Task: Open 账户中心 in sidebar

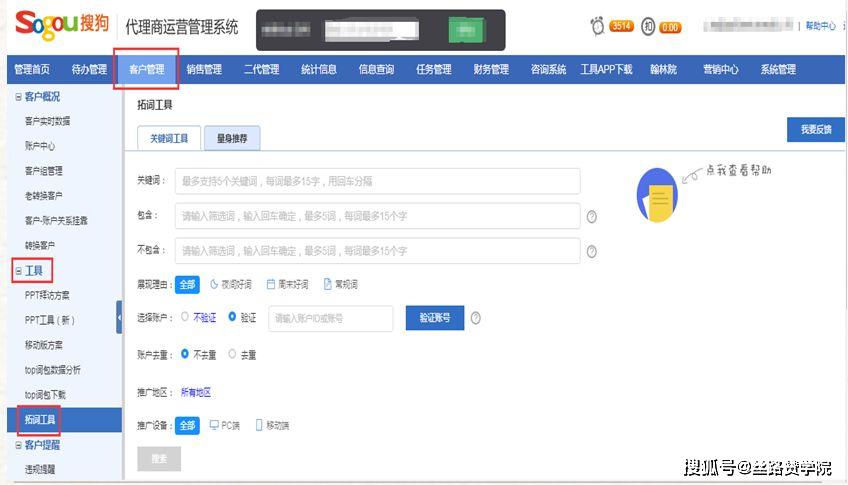Action: pyautogui.click(x=40, y=146)
